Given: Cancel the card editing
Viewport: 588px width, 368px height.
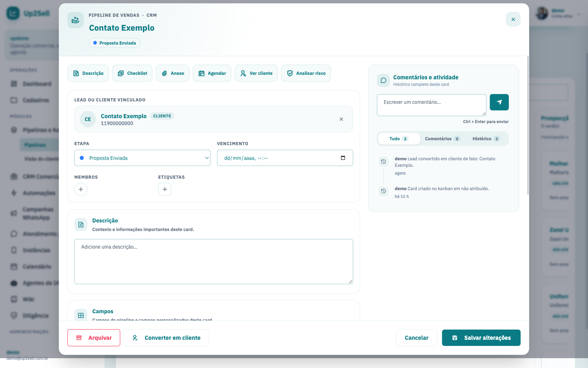Looking at the screenshot, I should pyautogui.click(x=416, y=338).
